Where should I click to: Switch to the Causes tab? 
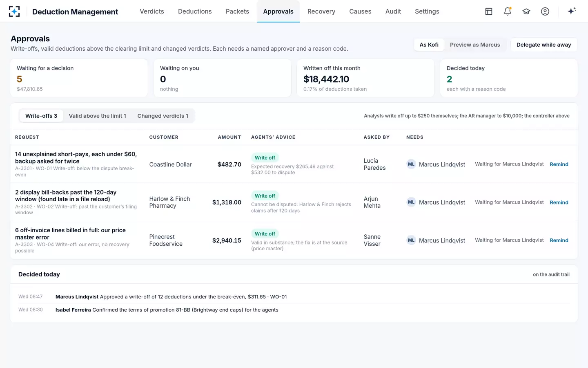click(x=360, y=11)
